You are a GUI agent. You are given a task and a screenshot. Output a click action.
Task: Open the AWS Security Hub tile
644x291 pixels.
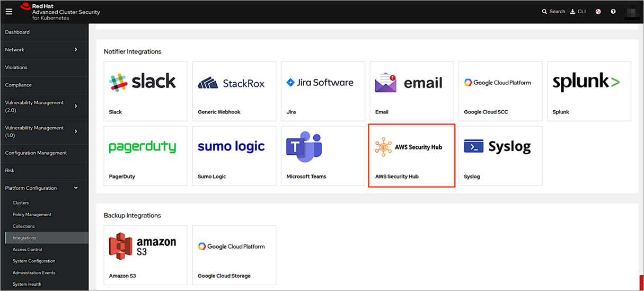tap(412, 156)
